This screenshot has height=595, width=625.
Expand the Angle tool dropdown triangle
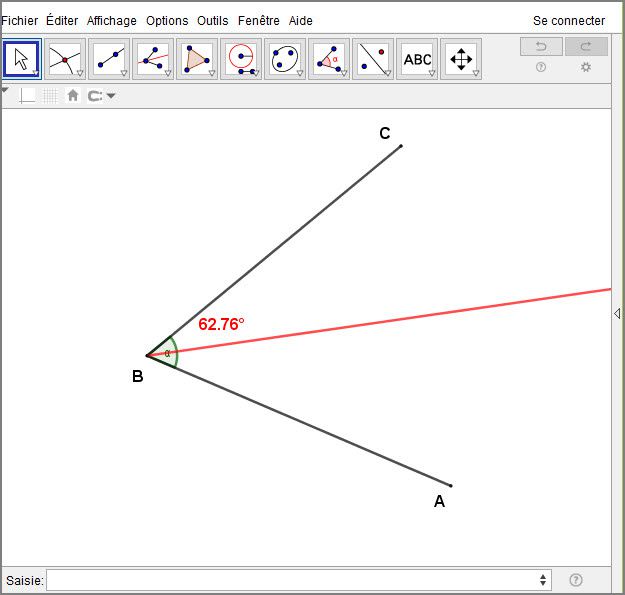(x=344, y=73)
